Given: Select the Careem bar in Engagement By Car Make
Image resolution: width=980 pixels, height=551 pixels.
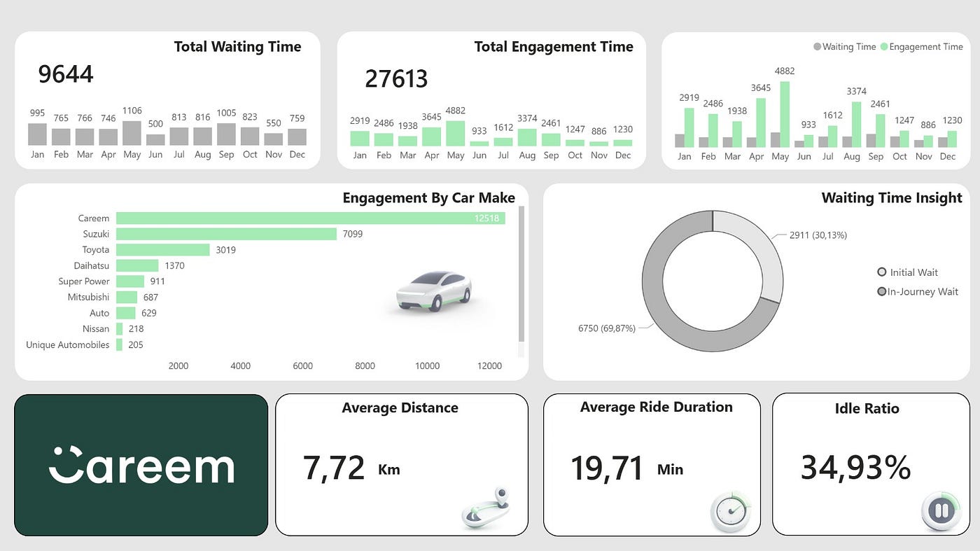Looking at the screenshot, I should pos(310,218).
